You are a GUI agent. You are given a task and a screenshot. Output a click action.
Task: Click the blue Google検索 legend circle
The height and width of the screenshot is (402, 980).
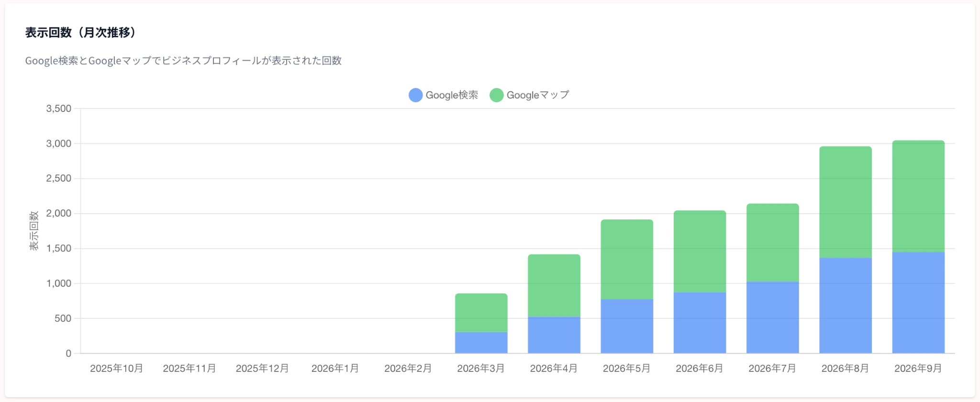[x=415, y=95]
